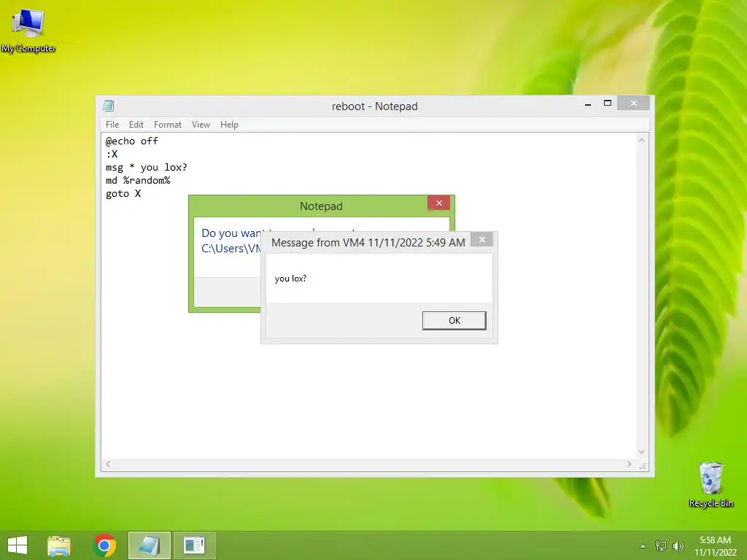Minimize the reboot - Notepad window

point(589,104)
